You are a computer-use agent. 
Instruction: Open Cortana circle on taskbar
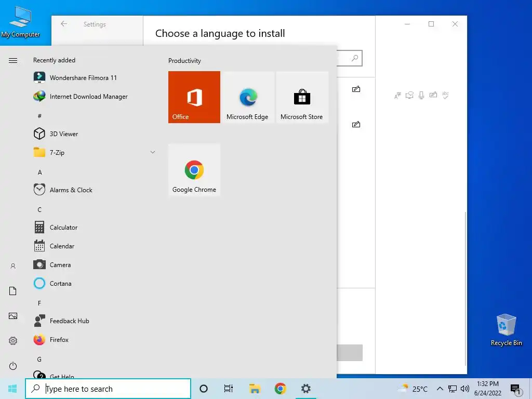[204, 389]
